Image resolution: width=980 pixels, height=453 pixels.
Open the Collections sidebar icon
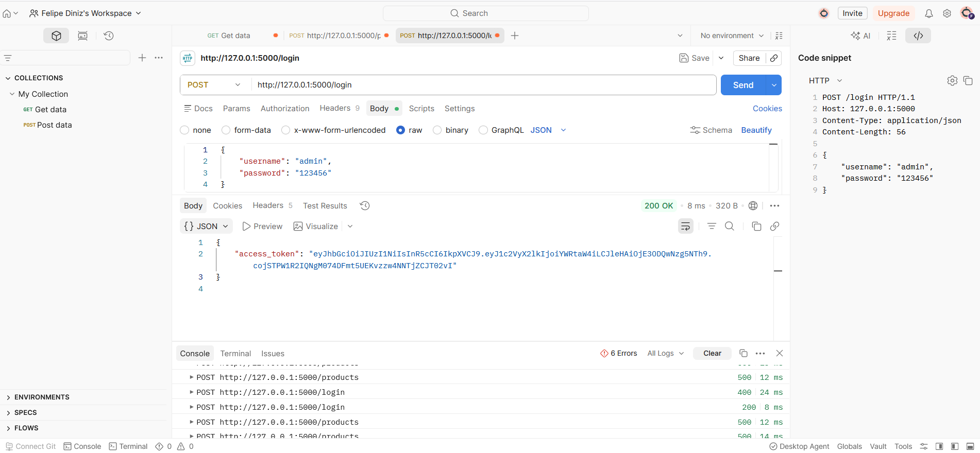pyautogui.click(x=56, y=36)
